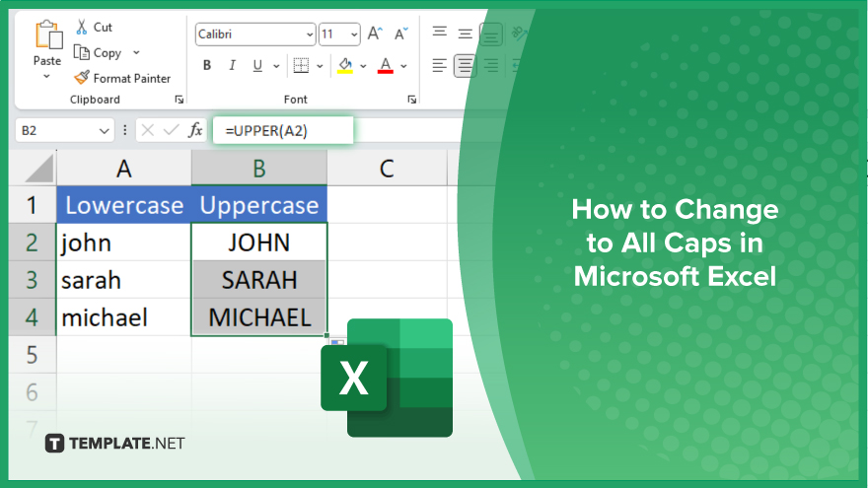Viewport: 868px width, 488px height.
Task: Activate Format Painter tool
Action: click(122, 78)
